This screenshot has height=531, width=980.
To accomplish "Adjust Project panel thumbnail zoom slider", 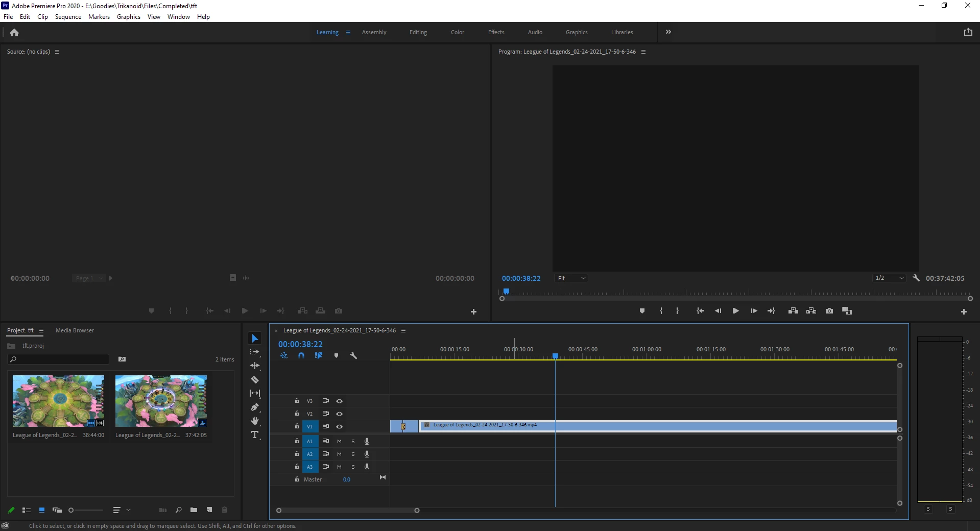I will (x=86, y=510).
